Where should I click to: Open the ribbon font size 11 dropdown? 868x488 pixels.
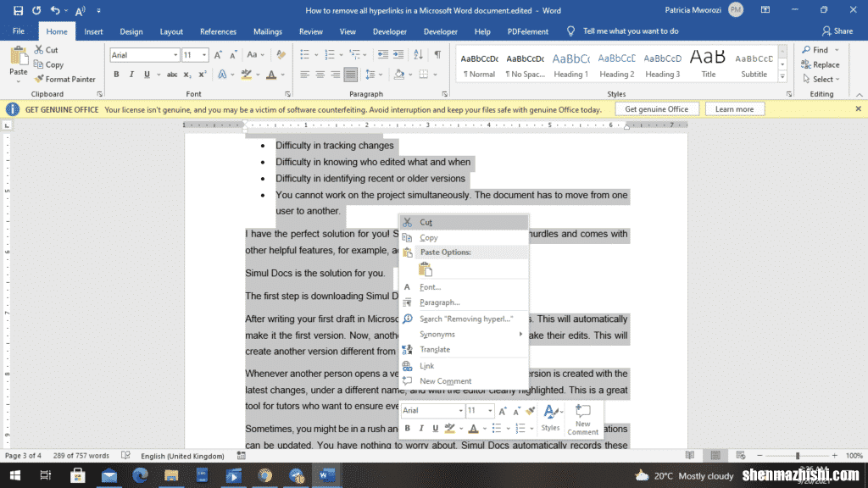204,55
